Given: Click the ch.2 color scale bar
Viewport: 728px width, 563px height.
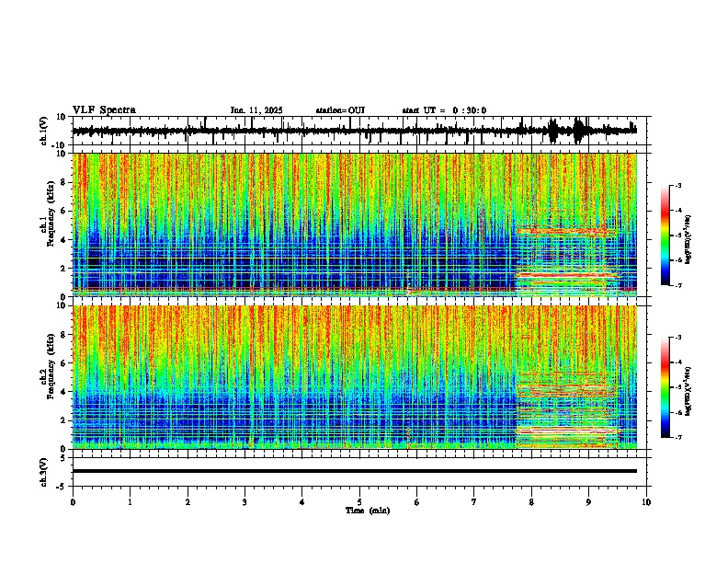Looking at the screenshot, I should pyautogui.click(x=665, y=387).
